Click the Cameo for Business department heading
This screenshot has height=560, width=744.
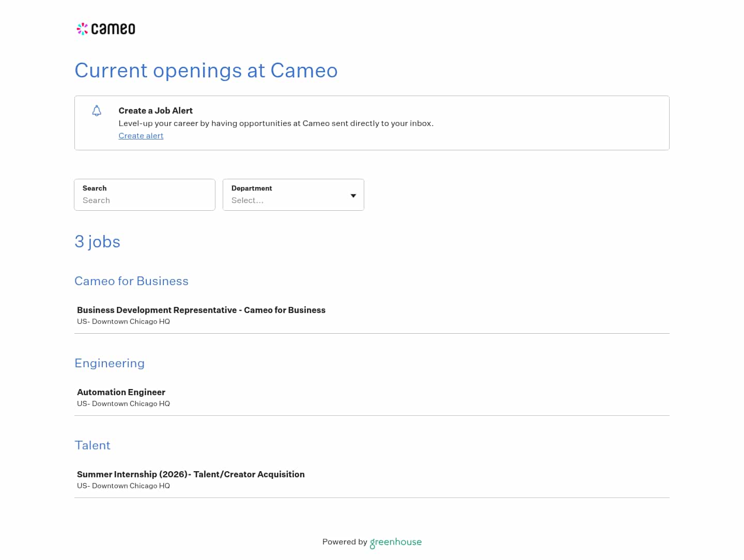pos(131,281)
